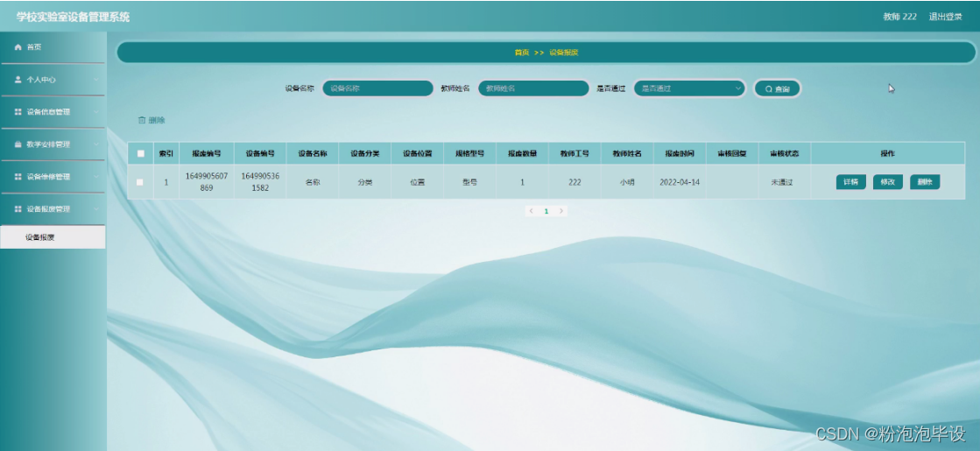
Task: Go to next page arrow
Action: (x=561, y=211)
